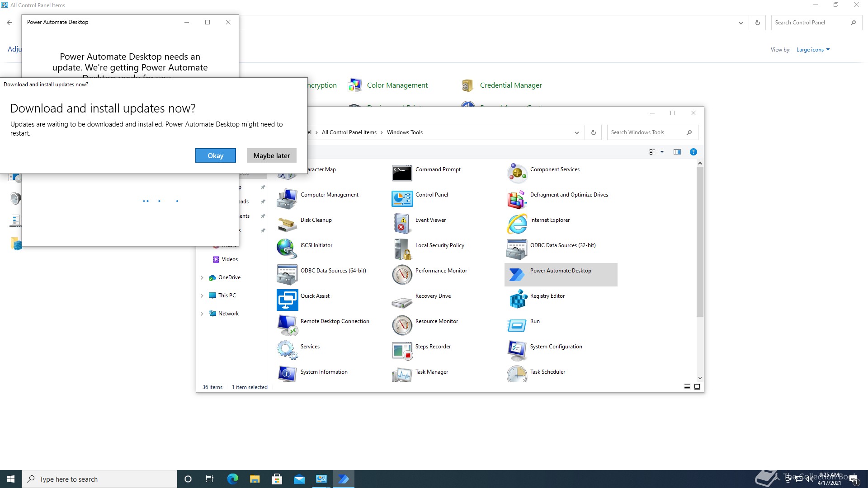
Task: Click Windows Tools vertical scrollbar
Action: pos(700,242)
